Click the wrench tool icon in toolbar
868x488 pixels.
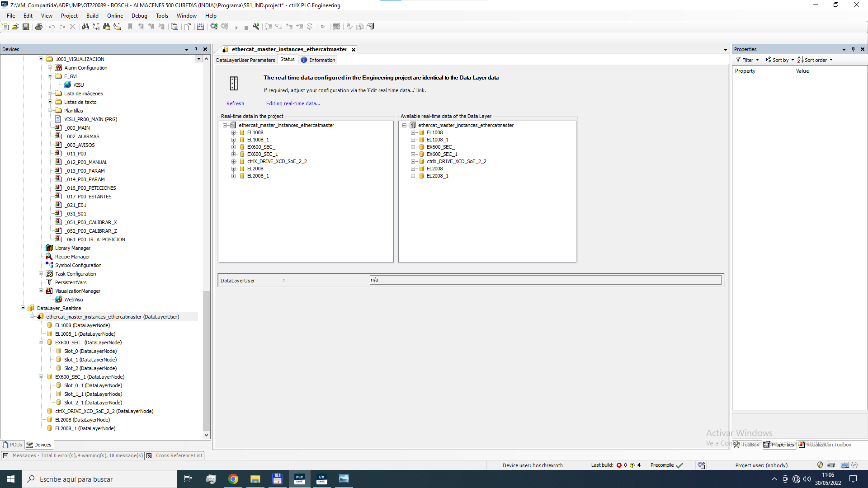pyautogui.click(x=256, y=27)
